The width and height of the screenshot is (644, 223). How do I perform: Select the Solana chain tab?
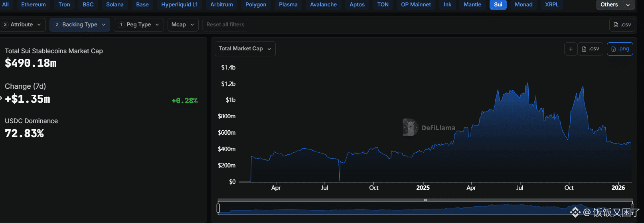click(x=115, y=5)
